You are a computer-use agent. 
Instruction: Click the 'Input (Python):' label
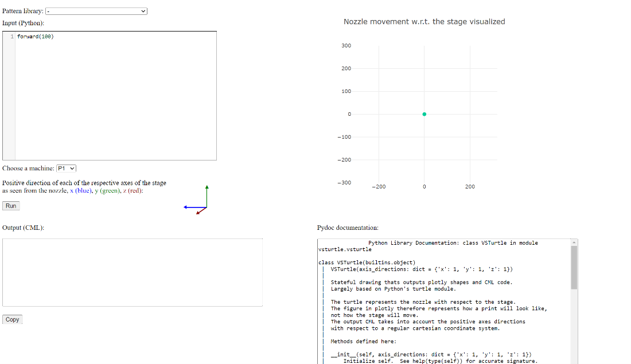point(24,23)
